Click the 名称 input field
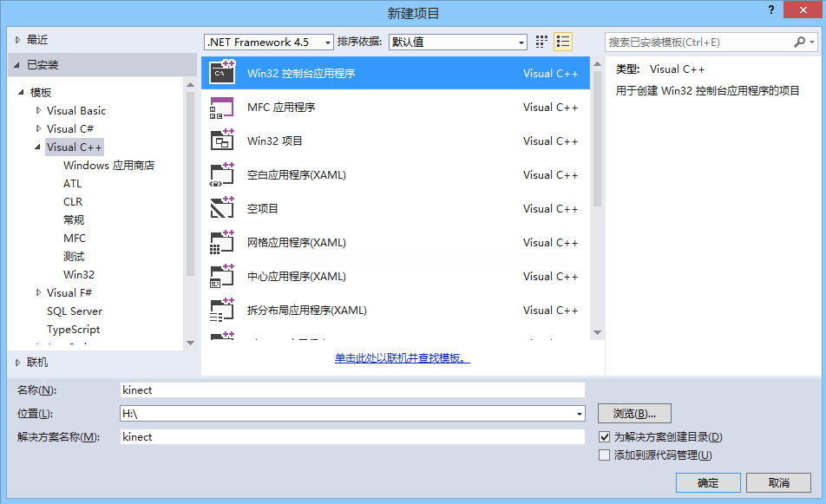Screen dimensions: 826x504 point(352,390)
